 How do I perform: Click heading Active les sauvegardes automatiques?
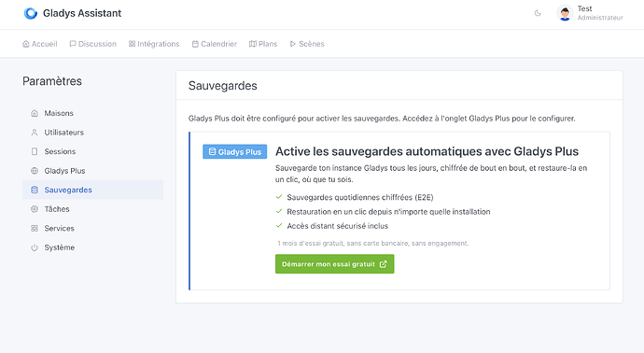[427, 151]
